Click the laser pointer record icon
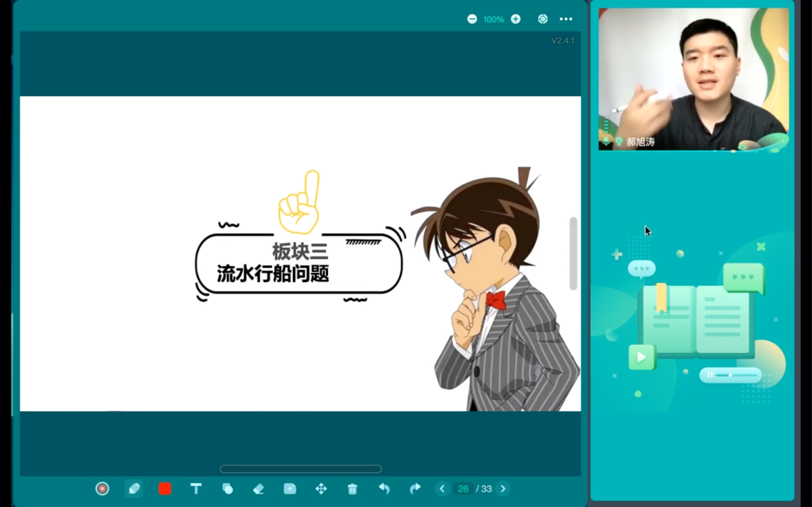Viewport: 812px width, 507px height. [x=102, y=489]
